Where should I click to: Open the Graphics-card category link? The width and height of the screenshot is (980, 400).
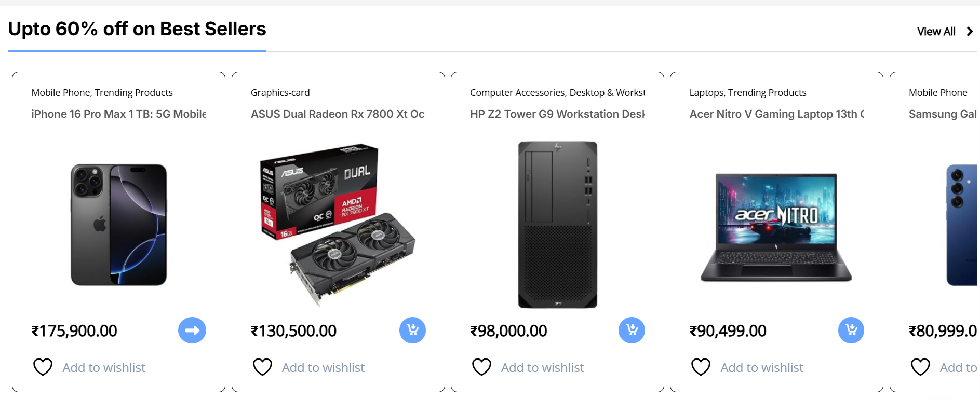click(x=280, y=93)
